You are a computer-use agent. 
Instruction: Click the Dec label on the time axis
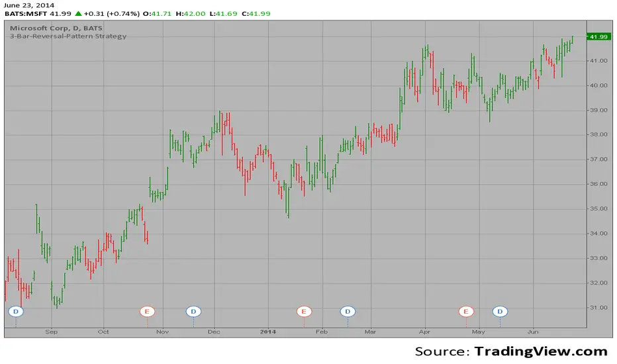214,332
